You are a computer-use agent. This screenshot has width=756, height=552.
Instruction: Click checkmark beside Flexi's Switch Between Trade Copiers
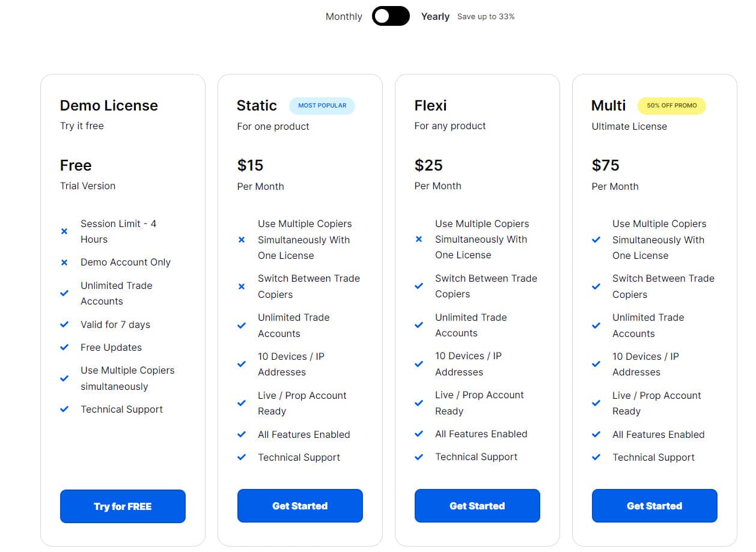[x=419, y=286]
